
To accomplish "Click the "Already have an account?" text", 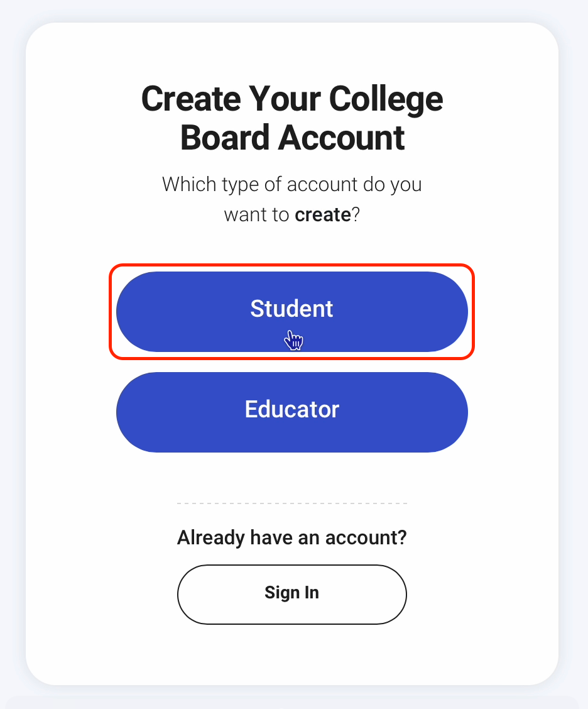I will [292, 538].
